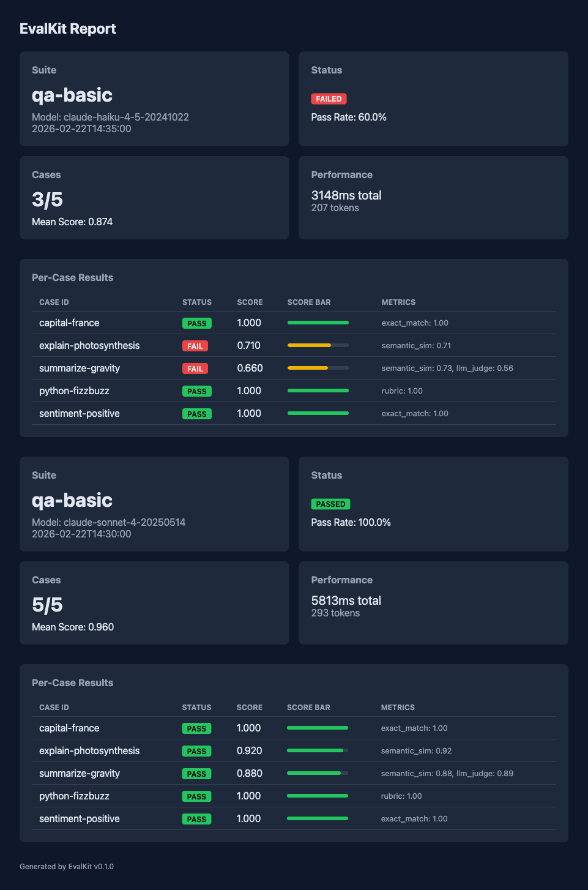Click the claude-sonnet-4-20250514 model text

(108, 522)
